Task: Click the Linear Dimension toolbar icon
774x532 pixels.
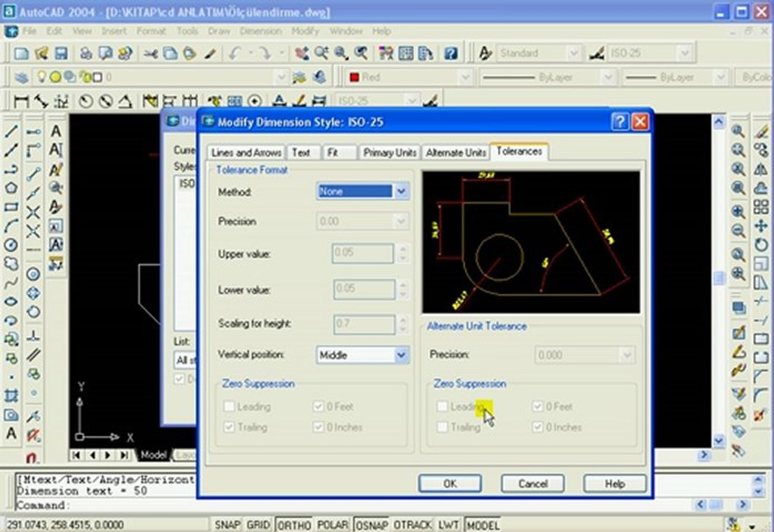Action: pyautogui.click(x=21, y=101)
